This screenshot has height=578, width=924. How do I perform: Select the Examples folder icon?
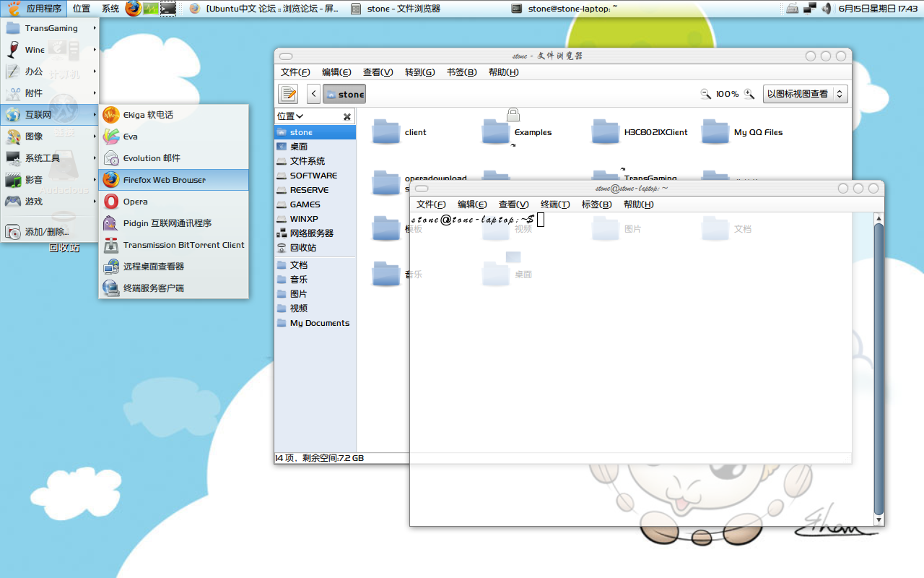(x=496, y=131)
